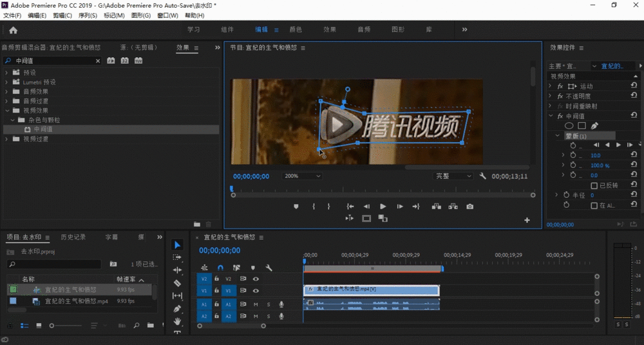Expand the 预设 folder

[x=6, y=72]
